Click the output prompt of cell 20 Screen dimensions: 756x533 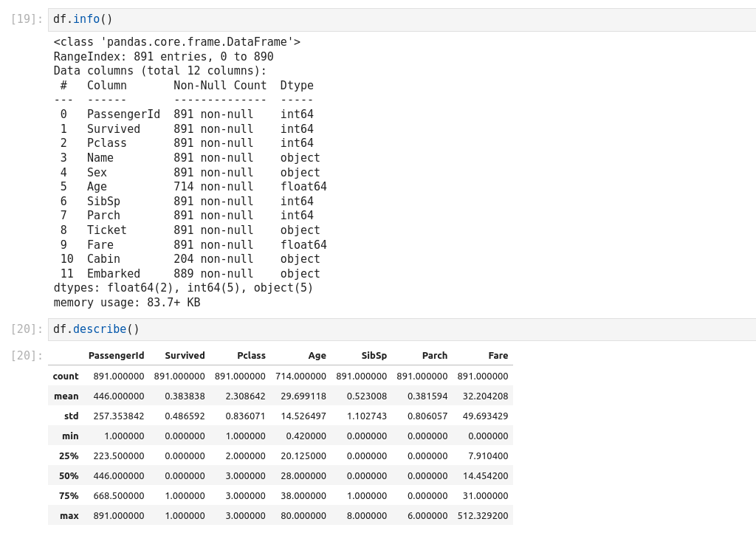pyautogui.click(x=27, y=356)
